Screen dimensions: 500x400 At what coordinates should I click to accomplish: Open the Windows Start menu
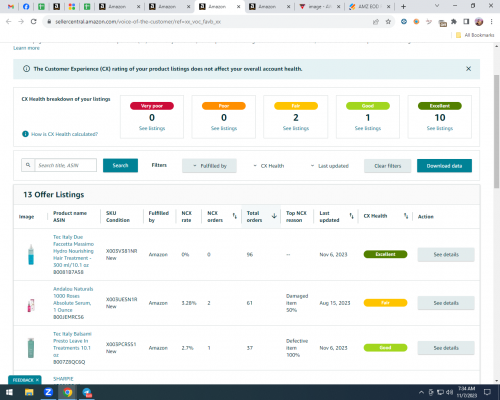pyautogui.click(x=9, y=392)
